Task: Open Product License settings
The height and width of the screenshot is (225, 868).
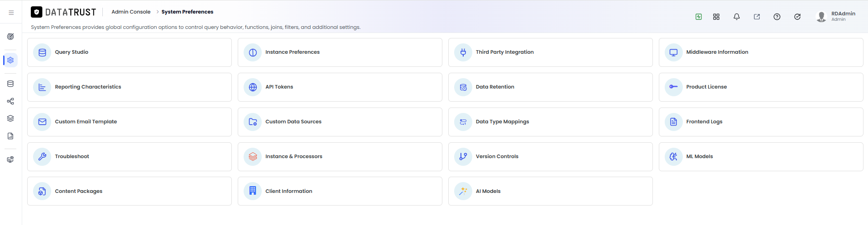Action: pos(761,87)
